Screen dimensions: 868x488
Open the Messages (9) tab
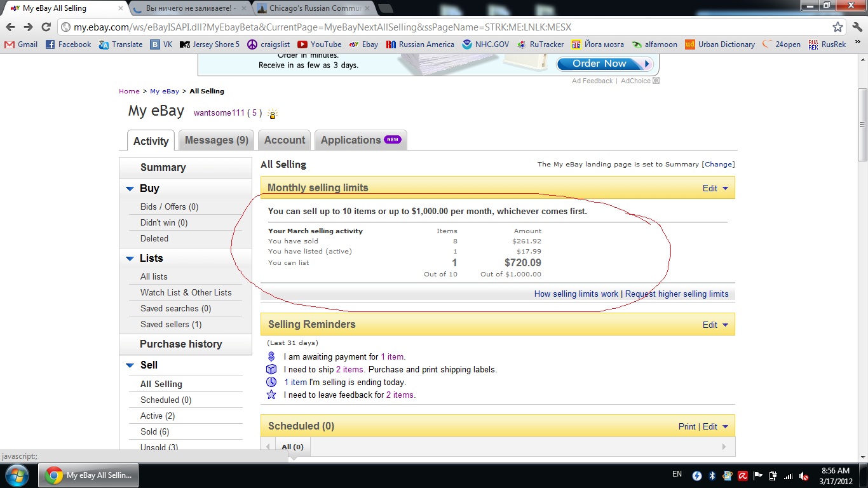click(216, 140)
